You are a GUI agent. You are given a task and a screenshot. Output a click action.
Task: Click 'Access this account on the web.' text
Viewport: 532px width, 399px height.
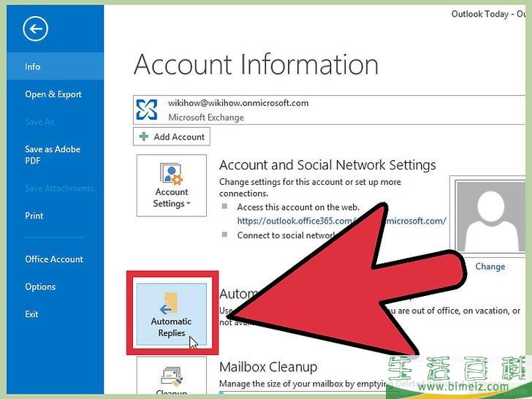click(298, 207)
